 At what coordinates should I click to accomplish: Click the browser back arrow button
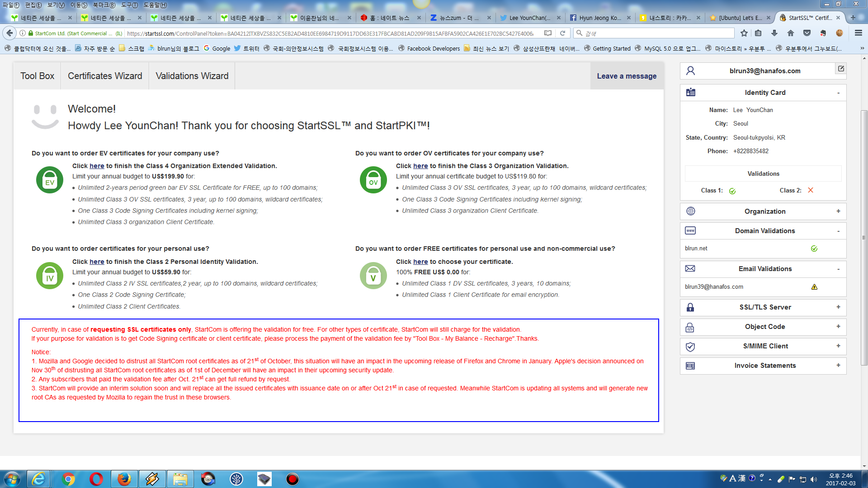point(9,33)
